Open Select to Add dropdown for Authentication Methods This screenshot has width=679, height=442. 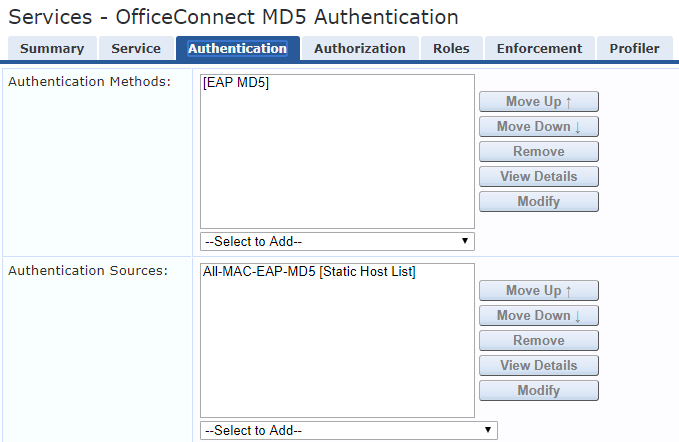coord(337,242)
